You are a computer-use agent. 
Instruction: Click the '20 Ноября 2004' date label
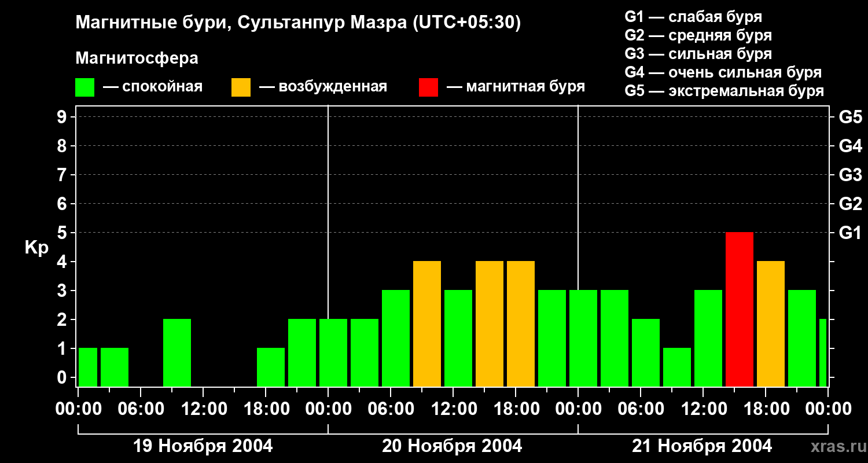[452, 446]
